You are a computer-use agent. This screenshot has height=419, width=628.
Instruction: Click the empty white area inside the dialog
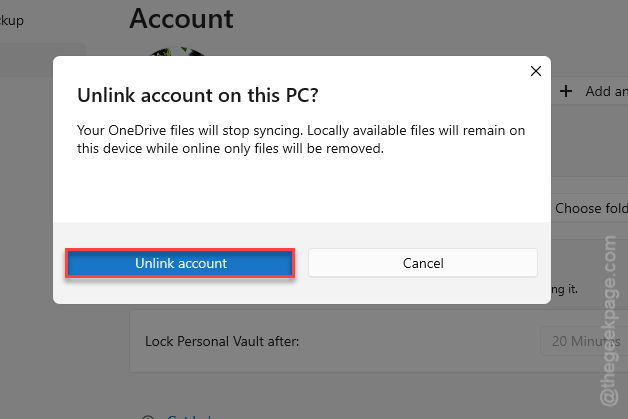302,188
